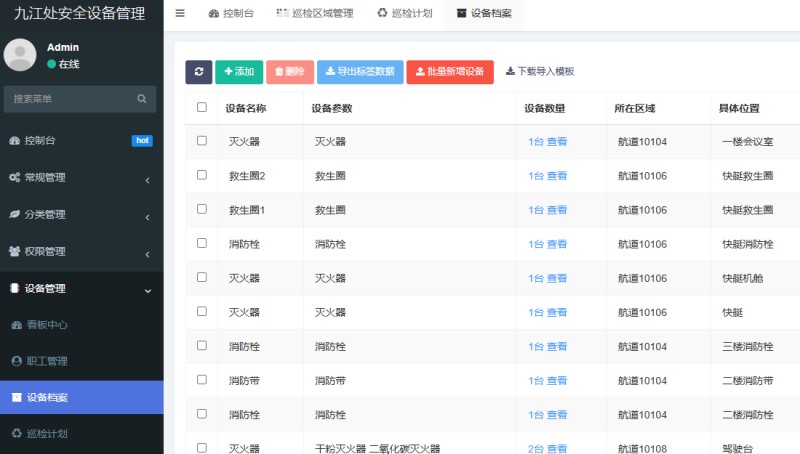
Task: Click the 常规管理 gears icon
Action: tap(14, 178)
